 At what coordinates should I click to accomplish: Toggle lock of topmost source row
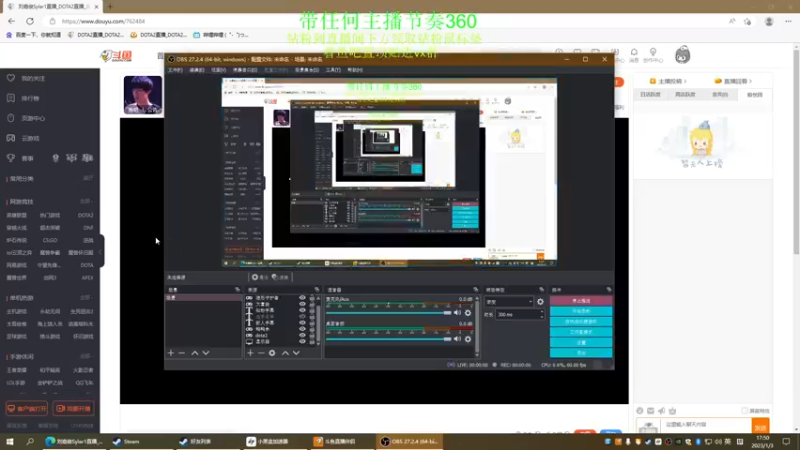(x=312, y=298)
